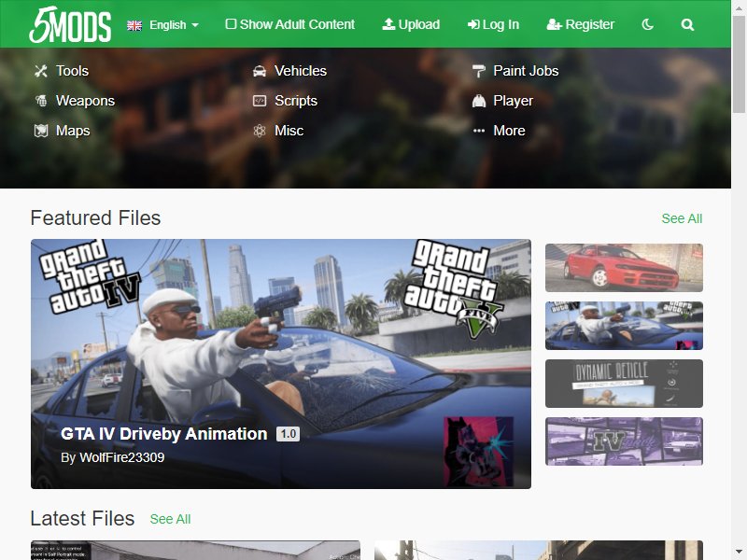Select red car featured thumbnail
747x560 pixels.
[624, 268]
